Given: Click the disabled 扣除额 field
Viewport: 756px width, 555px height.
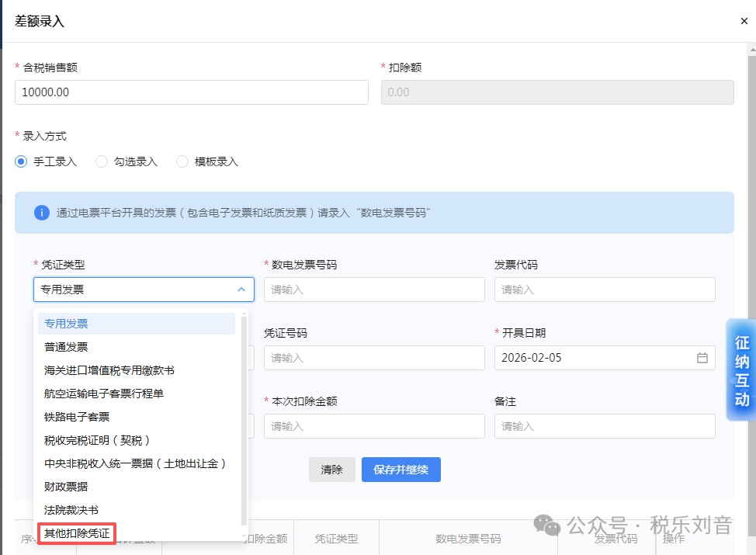Looking at the screenshot, I should coord(557,92).
